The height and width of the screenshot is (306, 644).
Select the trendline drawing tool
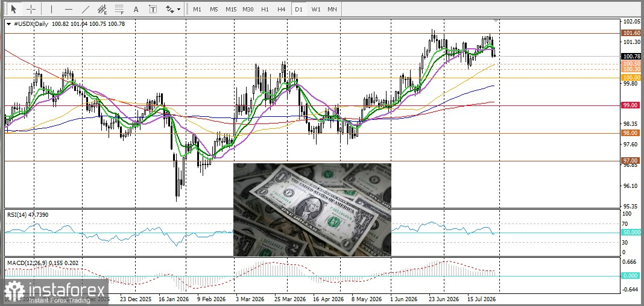coord(86,9)
